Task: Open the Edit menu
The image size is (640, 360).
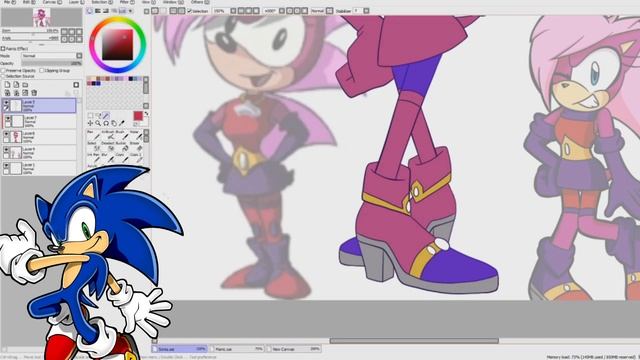Action: tap(29, 2)
